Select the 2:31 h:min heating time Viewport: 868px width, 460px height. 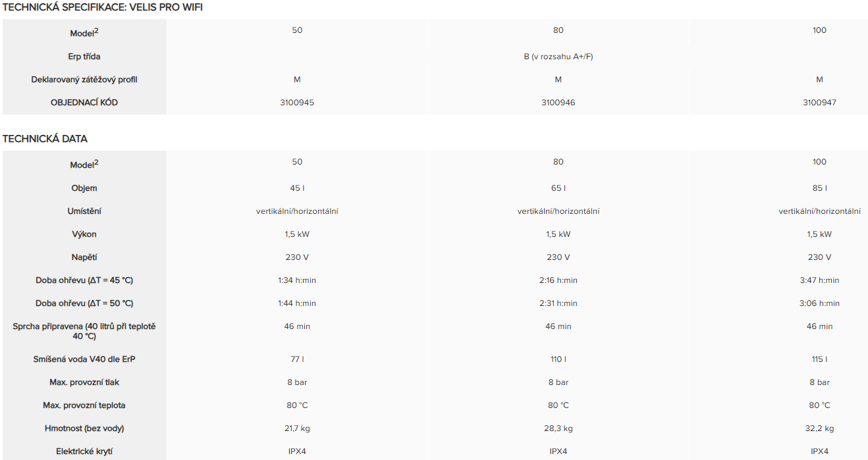pos(558,303)
